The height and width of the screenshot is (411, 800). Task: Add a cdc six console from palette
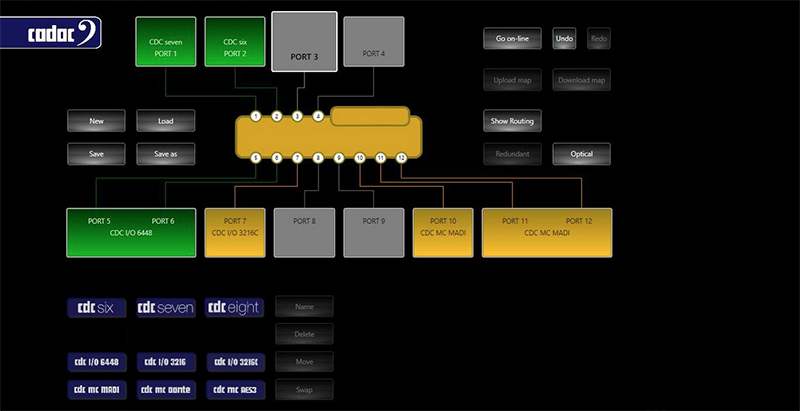96,307
